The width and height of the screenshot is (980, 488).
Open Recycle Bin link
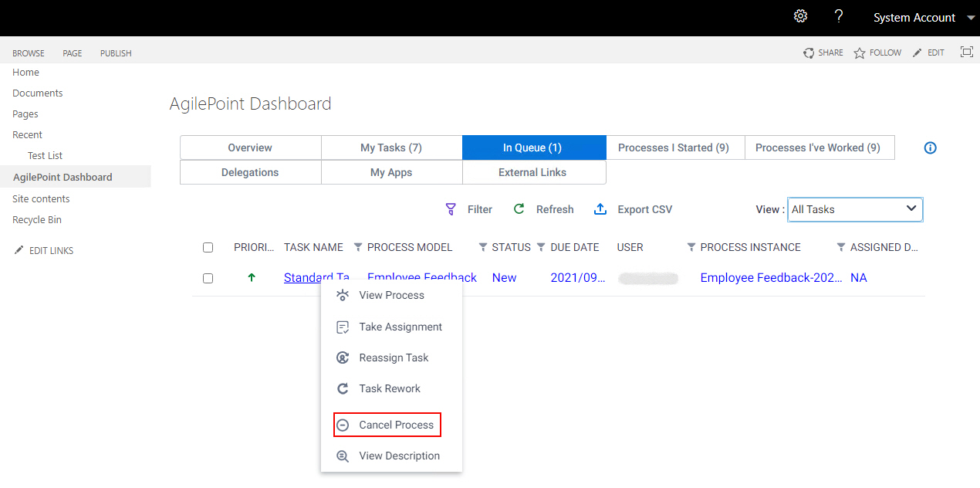(x=37, y=219)
